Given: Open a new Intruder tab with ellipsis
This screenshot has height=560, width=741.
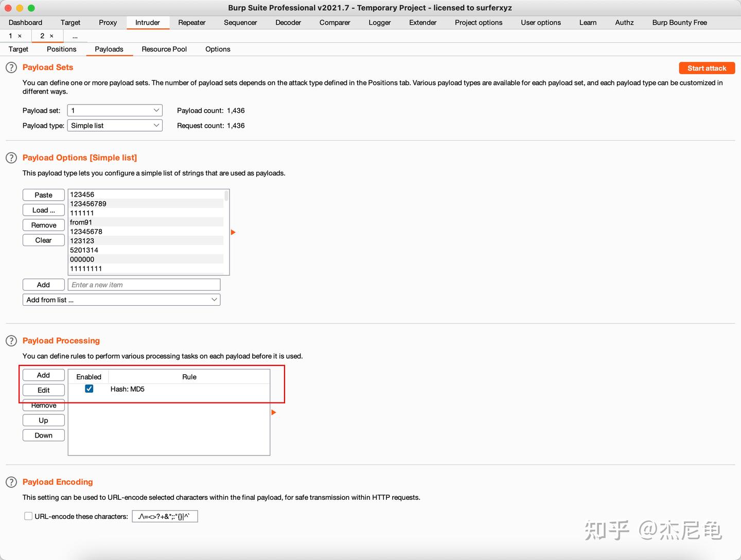Looking at the screenshot, I should [x=75, y=36].
